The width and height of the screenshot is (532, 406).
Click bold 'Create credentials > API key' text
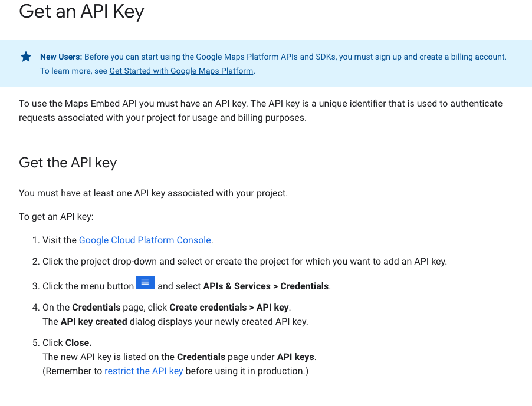click(229, 308)
